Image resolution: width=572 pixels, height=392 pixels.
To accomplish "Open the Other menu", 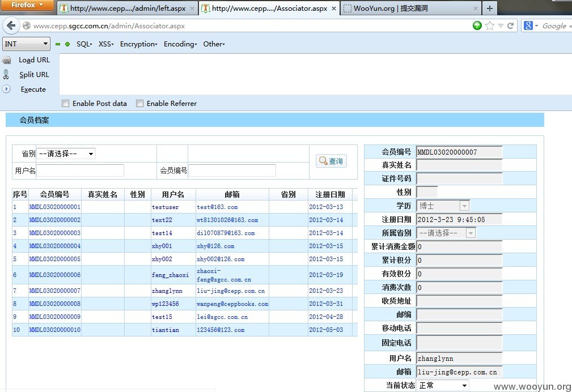I will 214,44.
